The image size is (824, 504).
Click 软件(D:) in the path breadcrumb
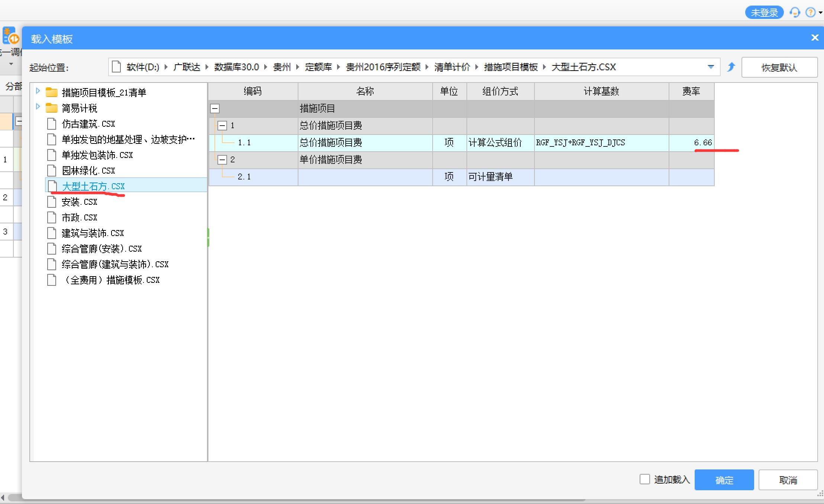pyautogui.click(x=143, y=67)
